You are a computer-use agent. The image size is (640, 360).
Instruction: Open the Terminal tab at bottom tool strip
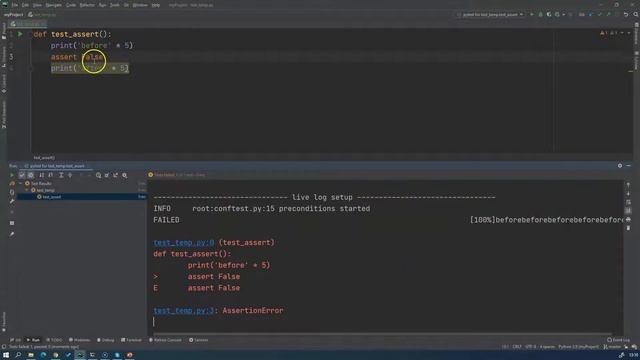131,340
